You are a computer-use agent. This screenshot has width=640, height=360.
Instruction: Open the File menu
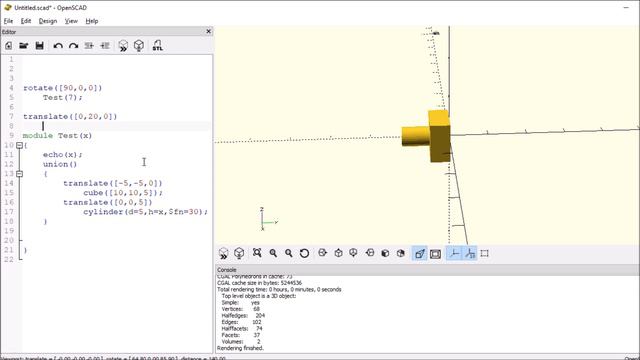click(x=8, y=21)
